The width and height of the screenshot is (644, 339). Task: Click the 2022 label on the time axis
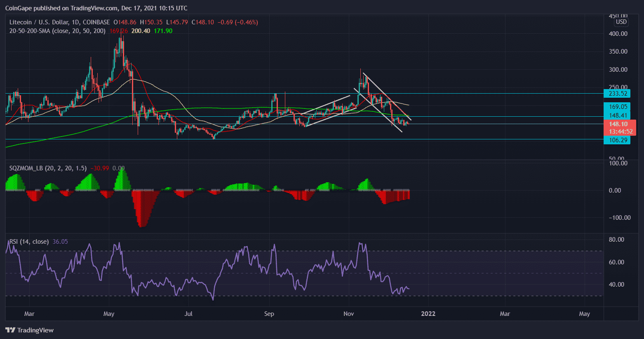point(428,314)
